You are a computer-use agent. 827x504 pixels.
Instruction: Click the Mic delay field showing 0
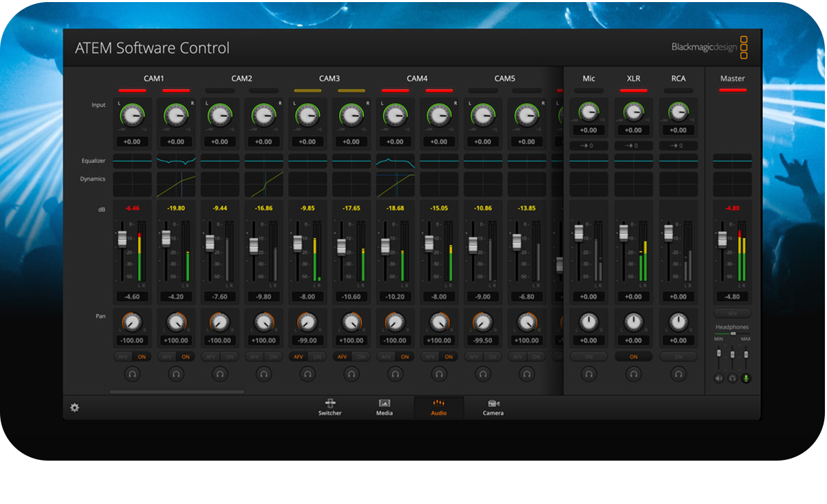pos(589,146)
